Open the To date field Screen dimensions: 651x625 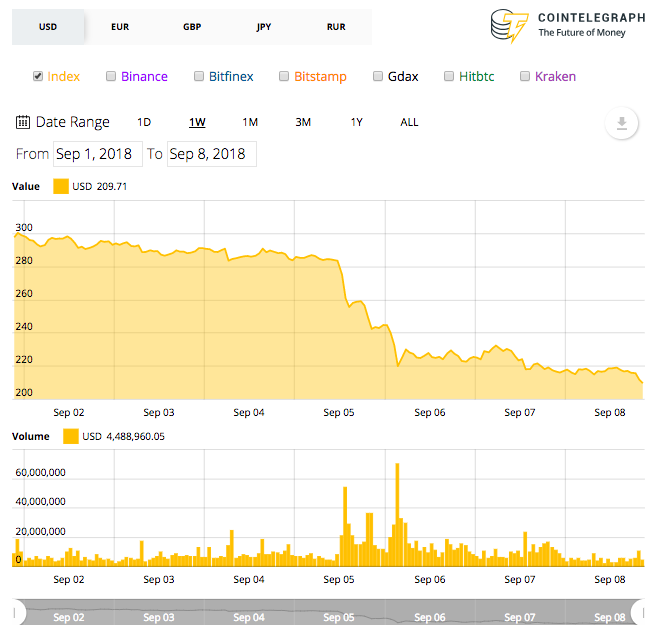(x=212, y=154)
